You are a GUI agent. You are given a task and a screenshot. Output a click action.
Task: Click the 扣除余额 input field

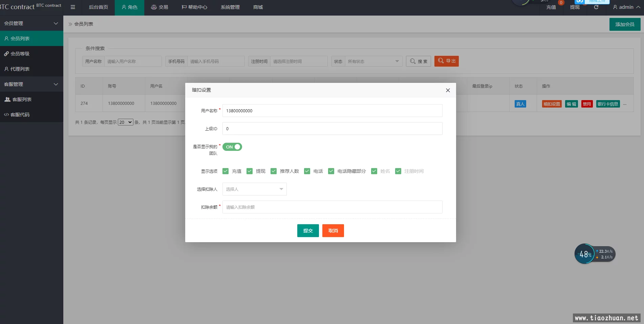tap(332, 207)
